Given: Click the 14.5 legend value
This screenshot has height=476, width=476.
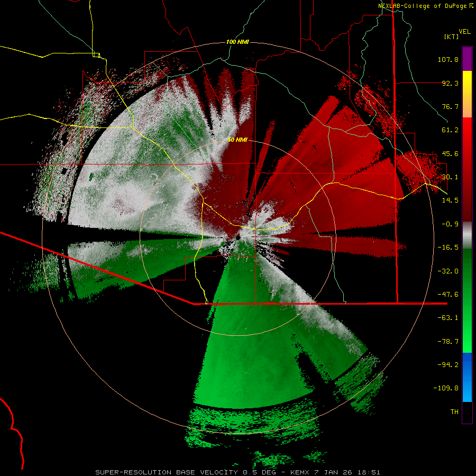Looking at the screenshot, I should 450,200.
